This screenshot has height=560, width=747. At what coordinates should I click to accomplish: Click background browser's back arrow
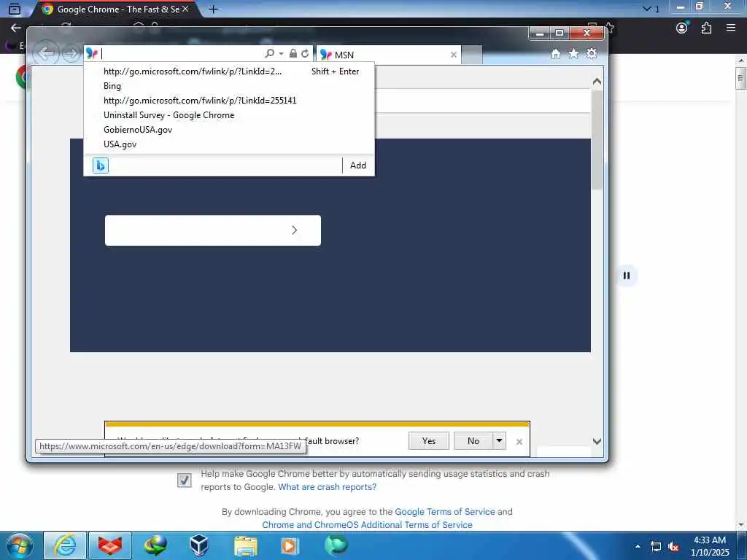click(16, 28)
